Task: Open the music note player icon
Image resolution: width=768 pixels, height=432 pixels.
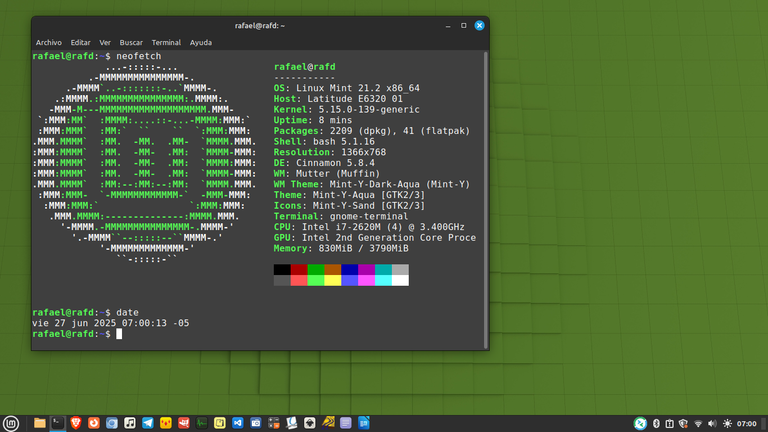Action: pos(130,423)
